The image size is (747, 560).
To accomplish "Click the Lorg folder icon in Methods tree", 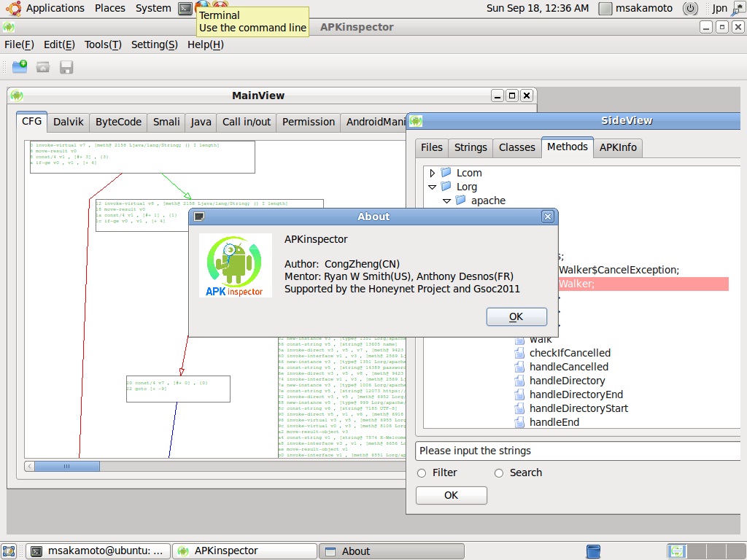I will coord(446,186).
